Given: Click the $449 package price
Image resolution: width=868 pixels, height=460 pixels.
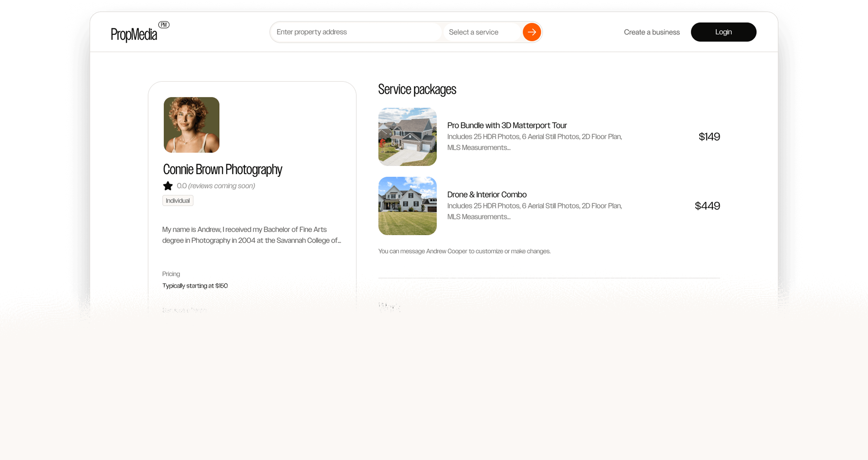Looking at the screenshot, I should point(707,206).
